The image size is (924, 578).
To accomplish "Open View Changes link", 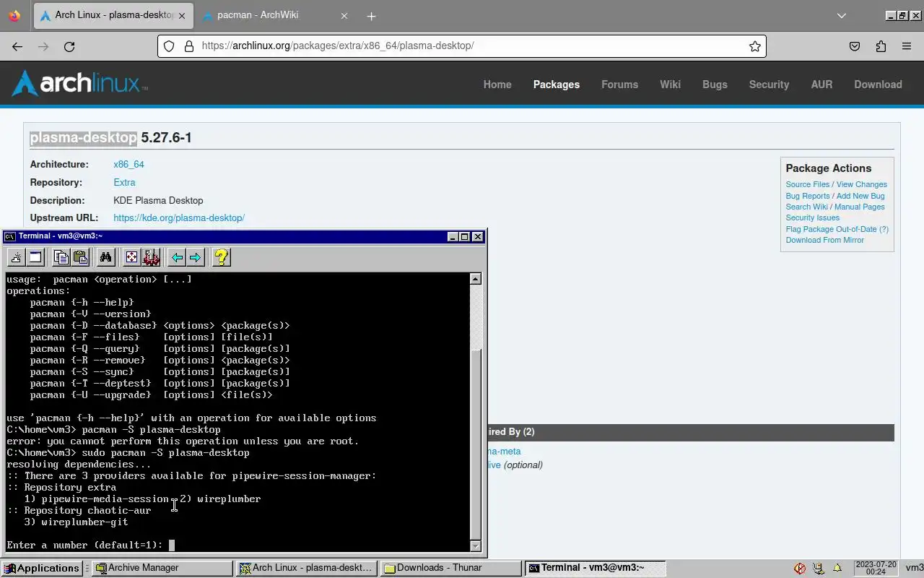I will [861, 184].
